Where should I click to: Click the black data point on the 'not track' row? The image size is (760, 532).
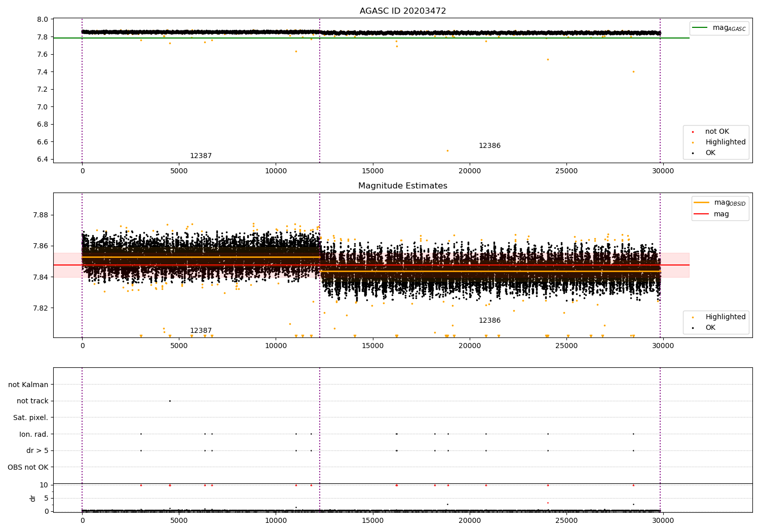coord(170,401)
